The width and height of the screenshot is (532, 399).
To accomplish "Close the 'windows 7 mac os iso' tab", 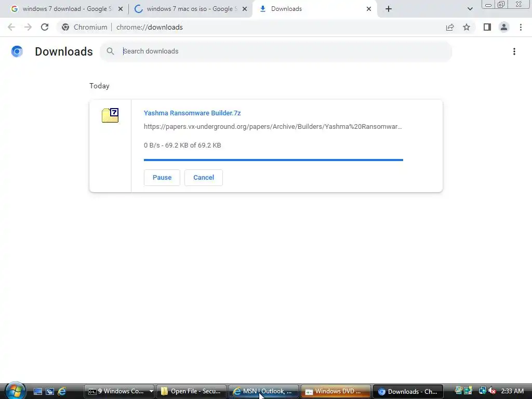I will click(245, 9).
